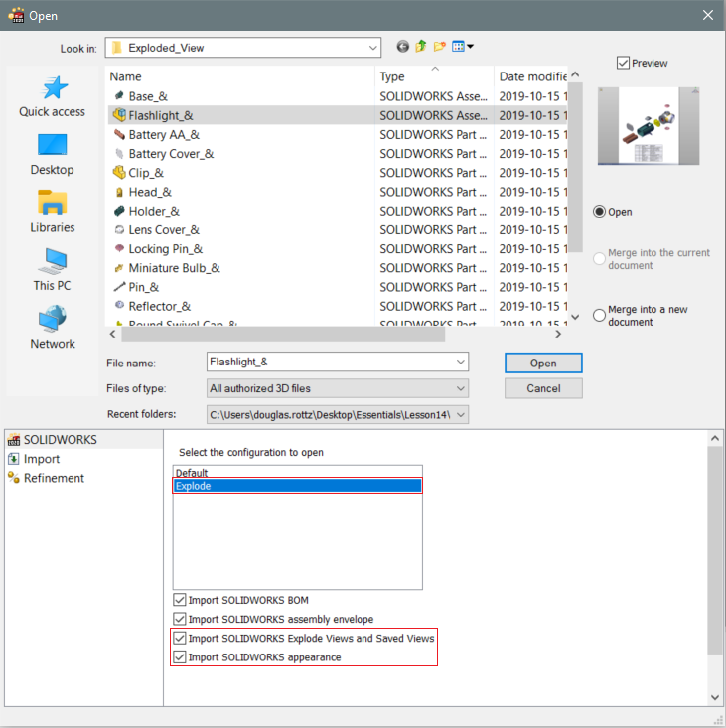The width and height of the screenshot is (726, 728).
Task: Toggle Import SOLIDWORKS appearance checkbox
Action: coord(180,657)
